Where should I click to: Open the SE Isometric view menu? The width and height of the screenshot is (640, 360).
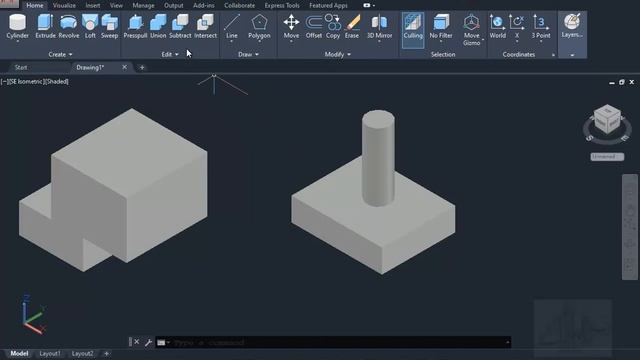25,82
